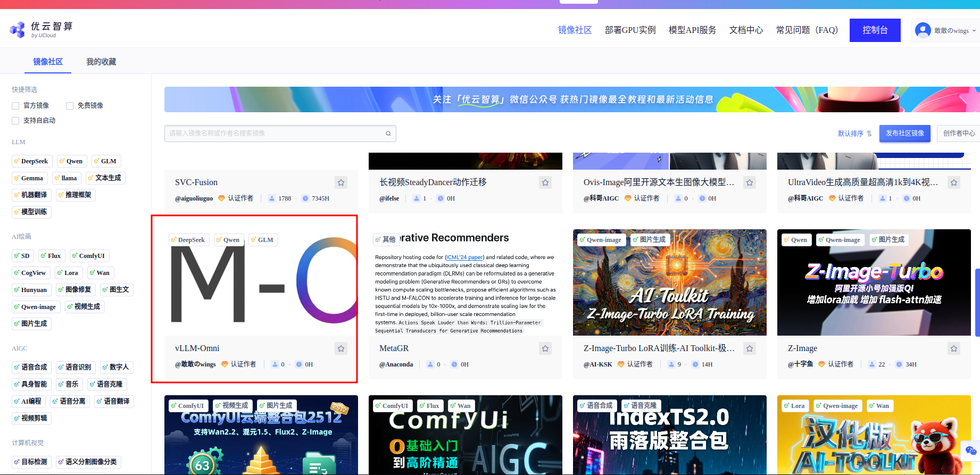Open author @Anaconda profile
This screenshot has height=475, width=980.
396,364
